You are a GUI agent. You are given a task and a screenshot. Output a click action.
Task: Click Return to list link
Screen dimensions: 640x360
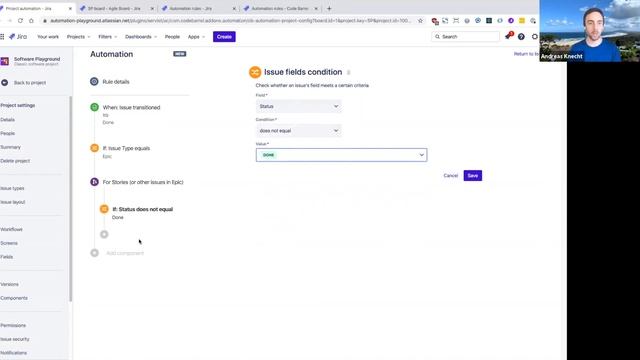pos(526,54)
